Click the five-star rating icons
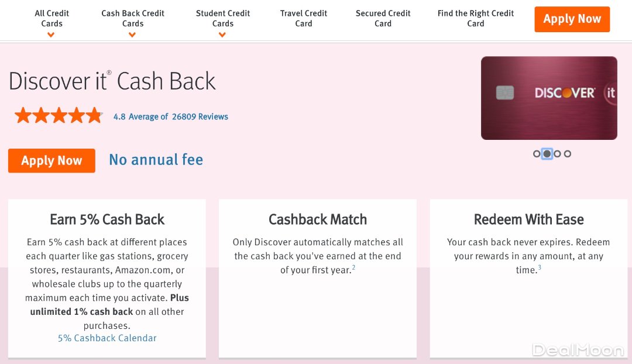Image resolution: width=632 pixels, height=364 pixels. tap(59, 115)
